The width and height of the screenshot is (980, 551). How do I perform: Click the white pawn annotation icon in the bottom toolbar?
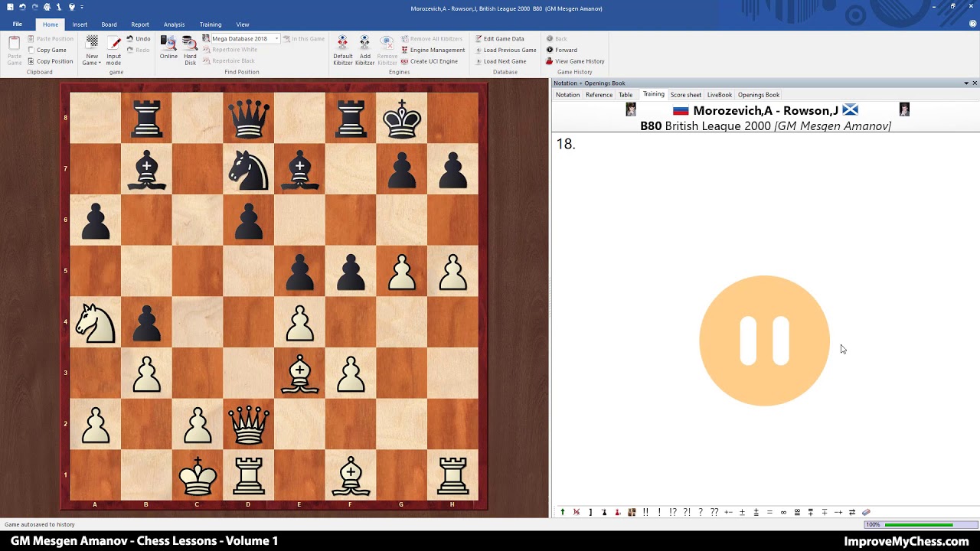tap(604, 512)
